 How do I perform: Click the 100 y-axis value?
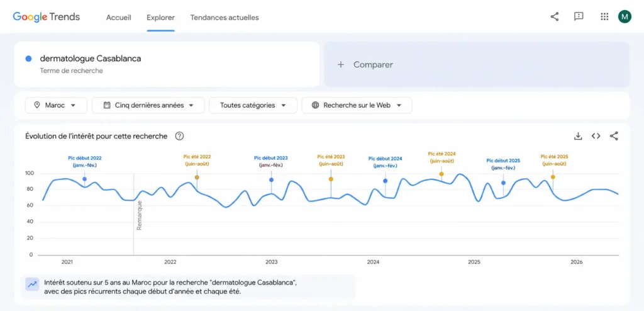click(29, 173)
